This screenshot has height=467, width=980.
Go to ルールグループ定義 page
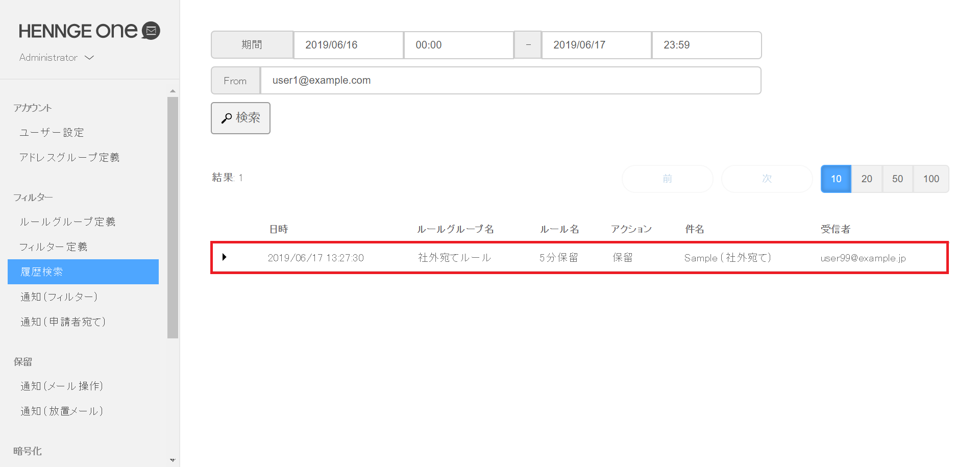click(x=67, y=222)
